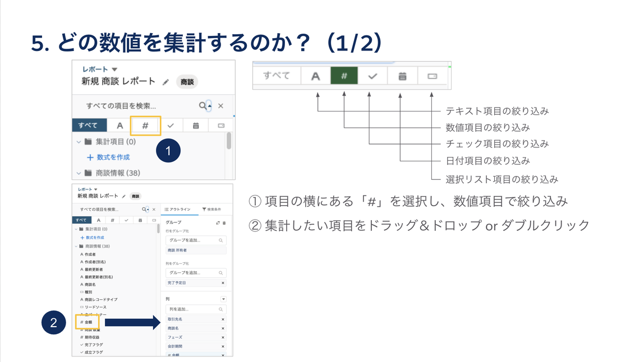Collapse the '集計項目 (0)' folder in the upper panel
Screen dimensions: 644x362
(x=79, y=142)
